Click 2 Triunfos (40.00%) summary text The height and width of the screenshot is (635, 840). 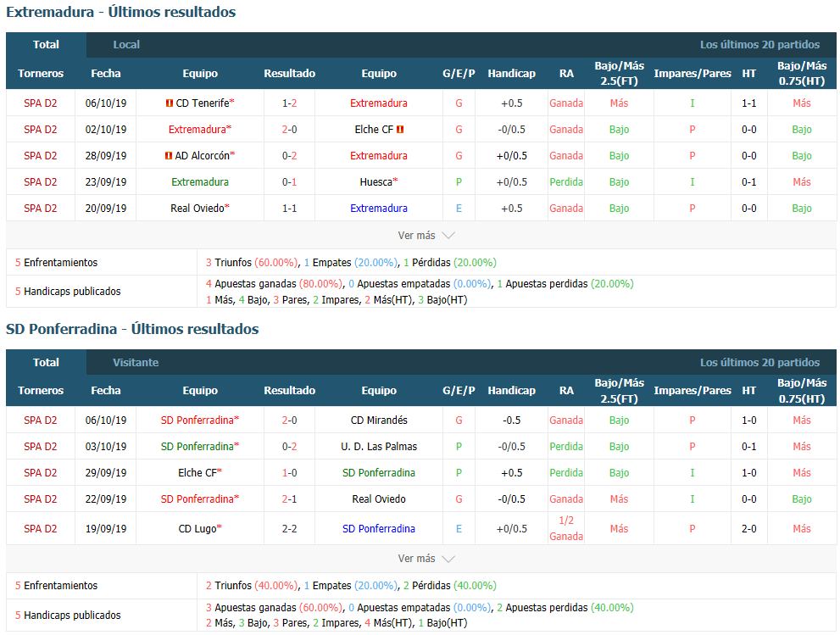252,586
